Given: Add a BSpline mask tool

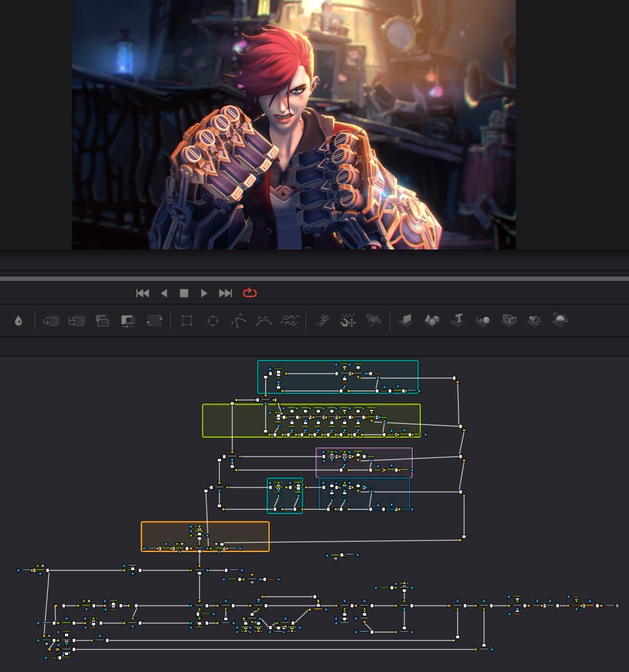Looking at the screenshot, I should pyautogui.click(x=264, y=320).
